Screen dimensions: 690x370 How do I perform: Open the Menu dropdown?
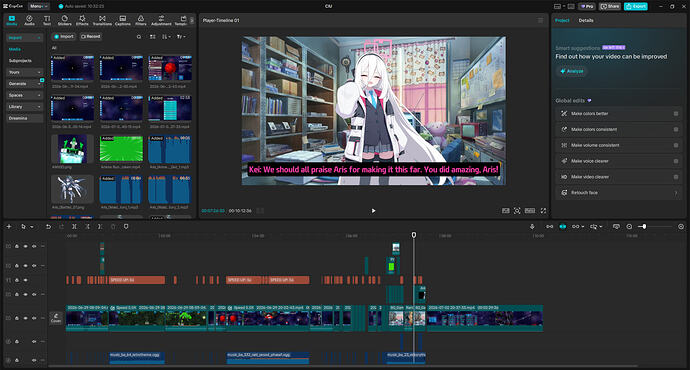click(x=39, y=6)
